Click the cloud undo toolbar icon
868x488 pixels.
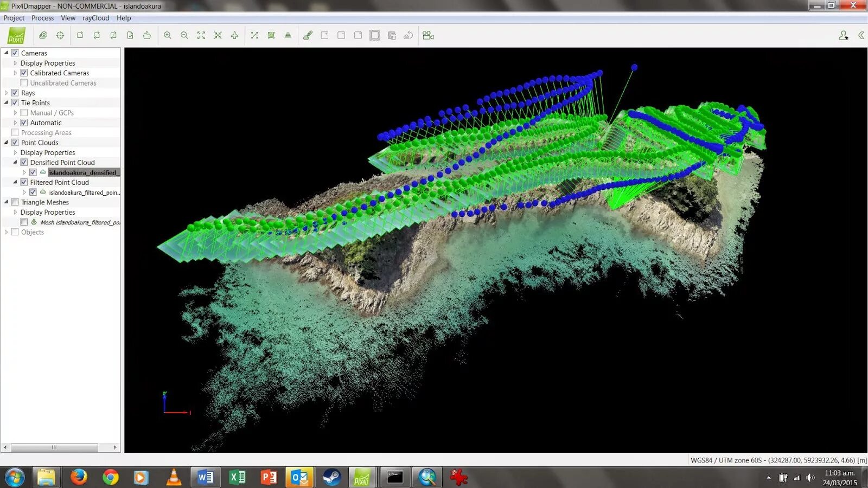[409, 35]
